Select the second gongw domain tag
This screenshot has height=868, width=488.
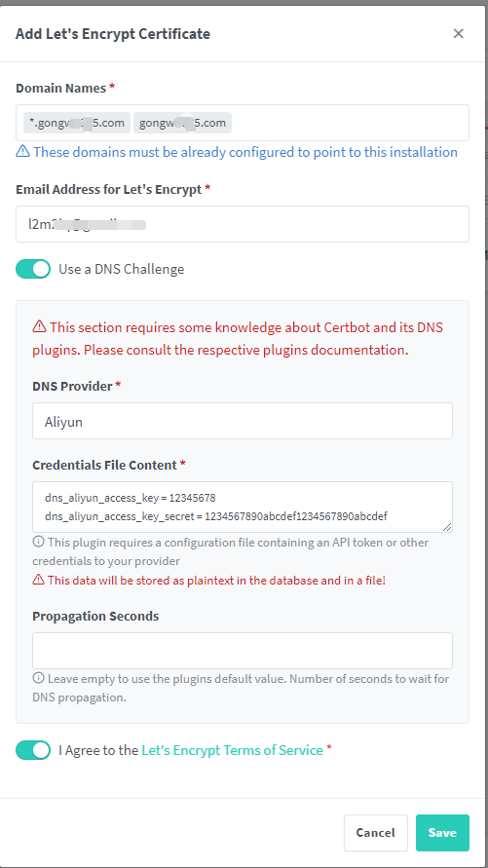[182, 123]
